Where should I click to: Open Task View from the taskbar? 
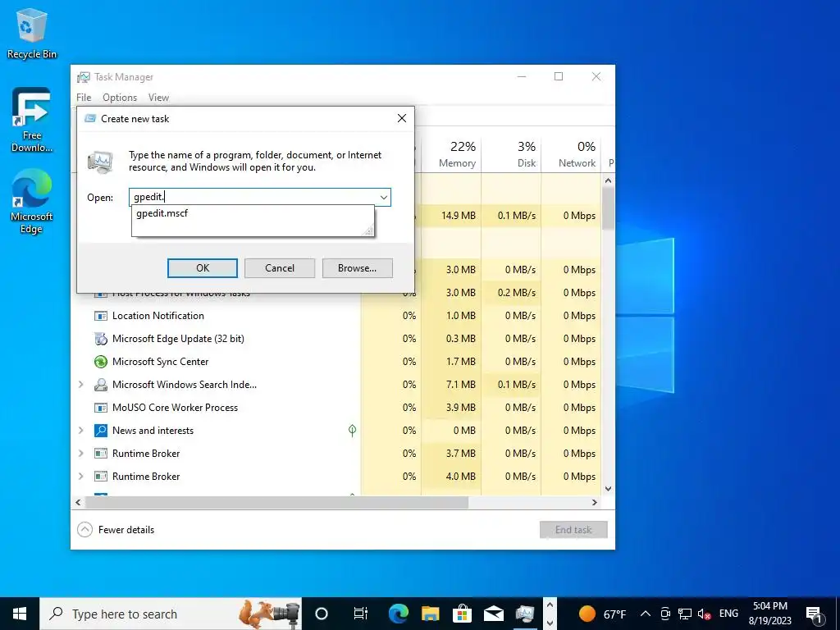pos(361,614)
